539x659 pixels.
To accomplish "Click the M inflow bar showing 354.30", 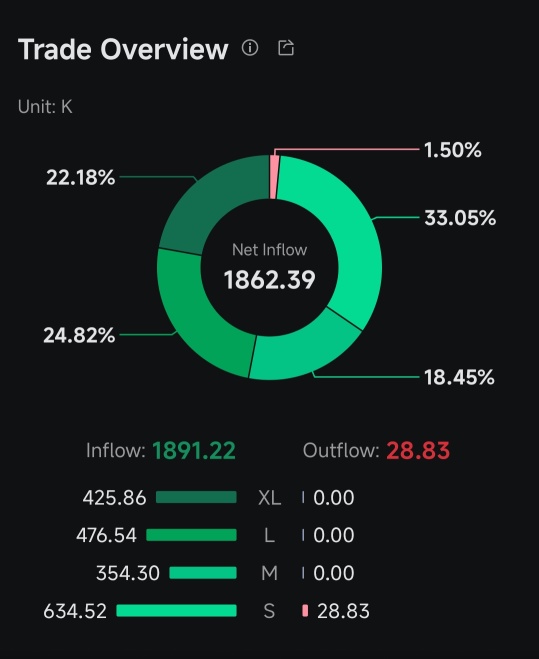I will pyautogui.click(x=203, y=573).
